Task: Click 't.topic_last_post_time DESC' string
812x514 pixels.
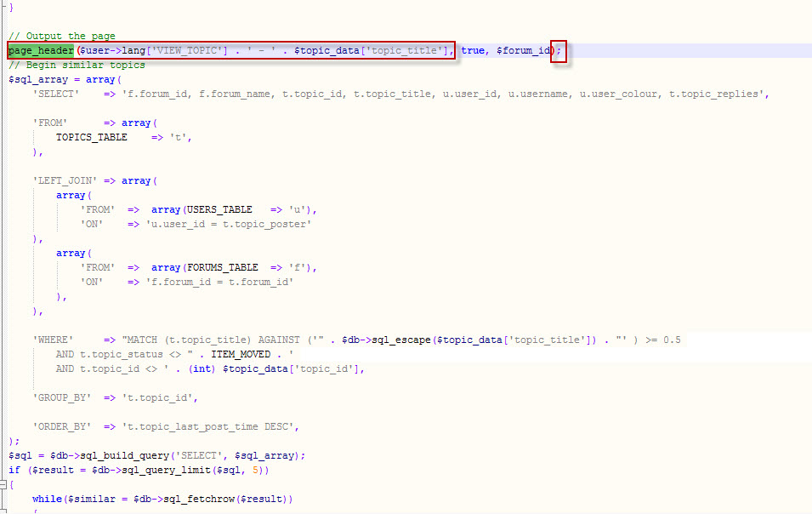Action: (208, 427)
